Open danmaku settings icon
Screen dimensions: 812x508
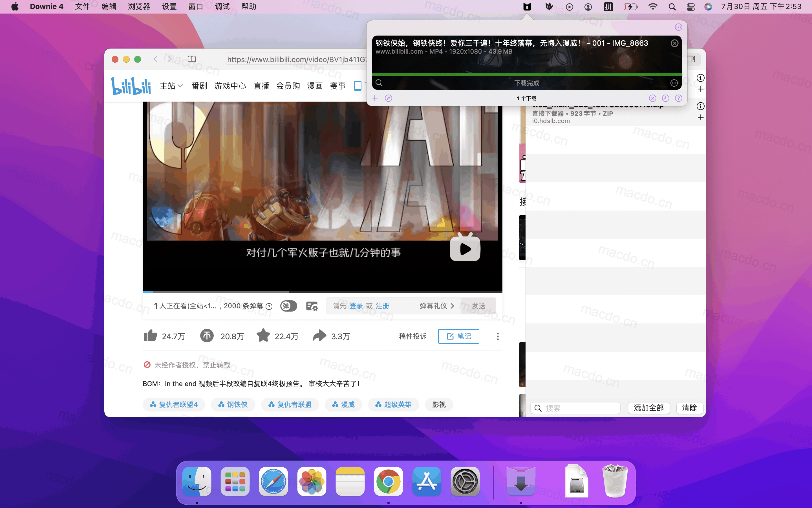coord(312,306)
